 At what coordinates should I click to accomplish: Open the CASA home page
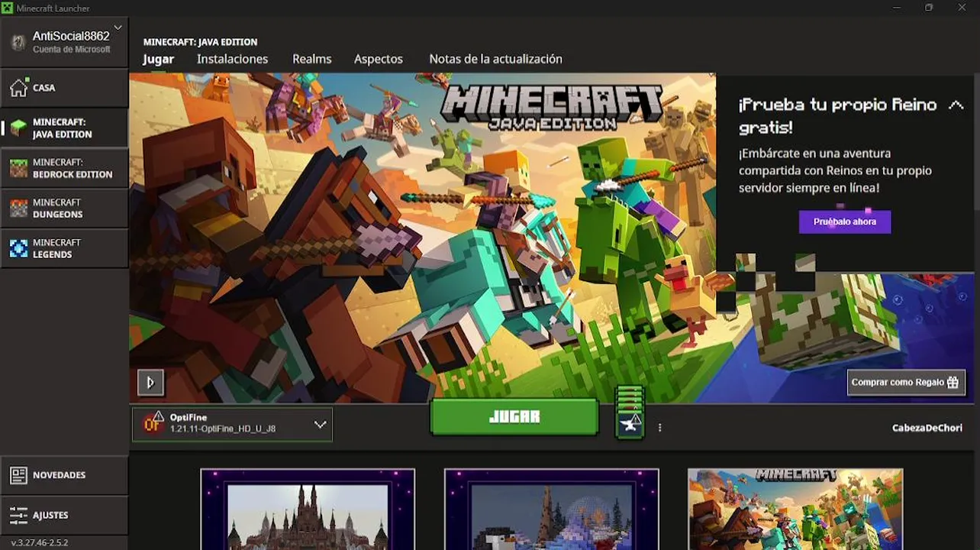pyautogui.click(x=64, y=88)
